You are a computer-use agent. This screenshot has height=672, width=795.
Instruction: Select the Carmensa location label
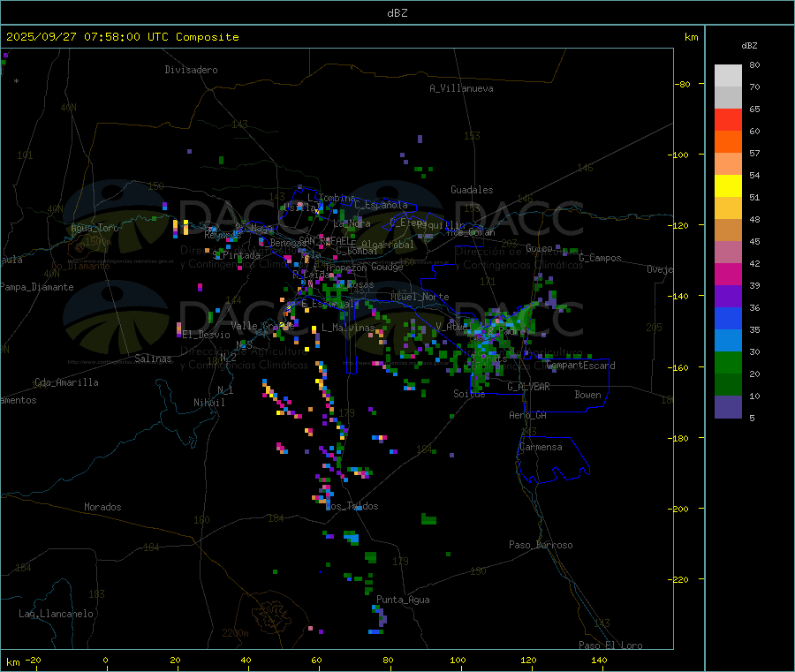[541, 447]
